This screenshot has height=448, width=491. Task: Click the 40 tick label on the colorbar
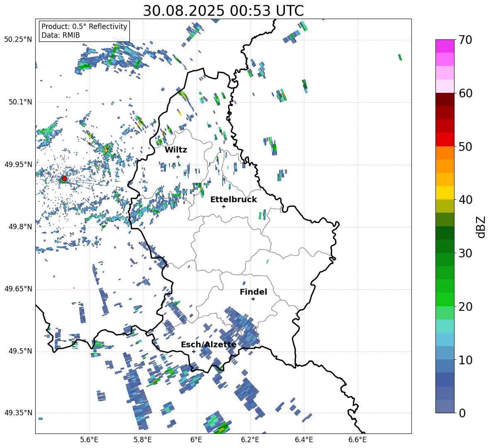(x=465, y=200)
